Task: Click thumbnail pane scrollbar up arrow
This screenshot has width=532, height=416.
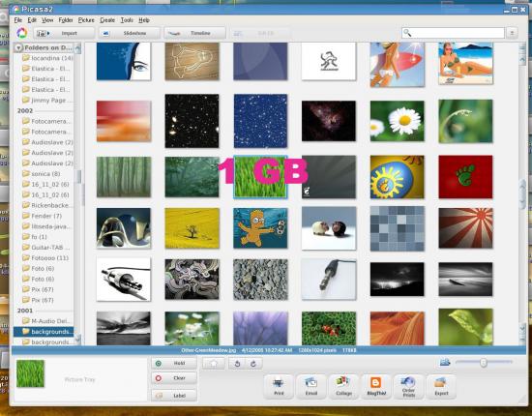Action: click(522, 60)
